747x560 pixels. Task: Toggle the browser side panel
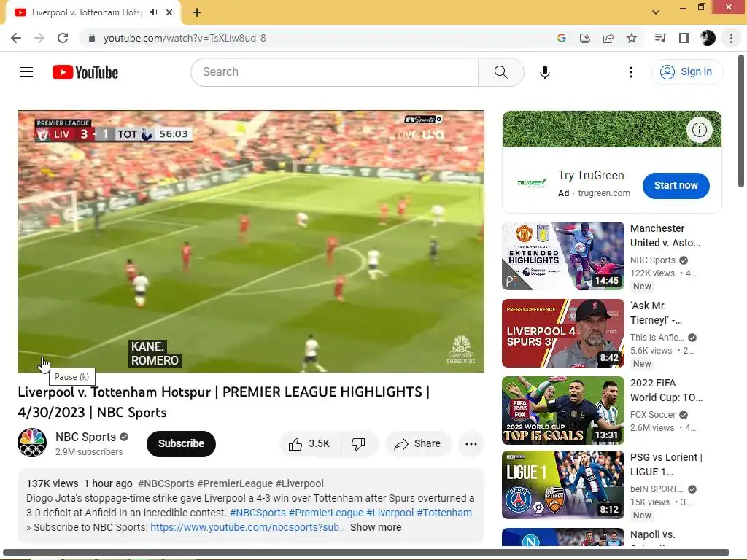(x=684, y=38)
